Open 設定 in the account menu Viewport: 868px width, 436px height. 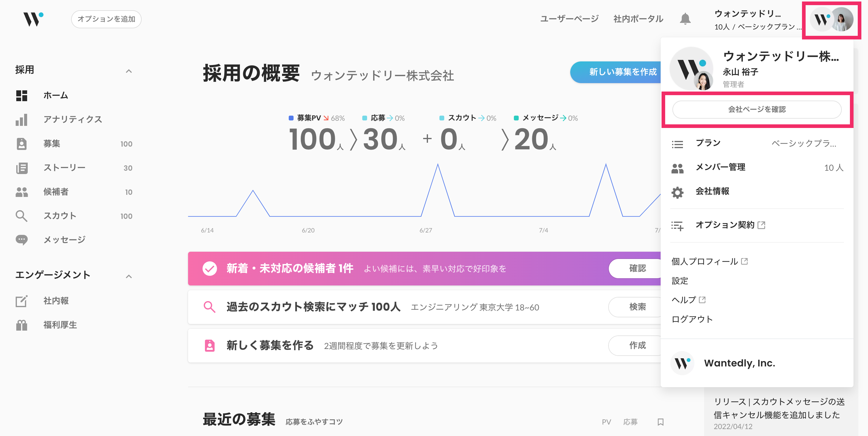tap(680, 281)
